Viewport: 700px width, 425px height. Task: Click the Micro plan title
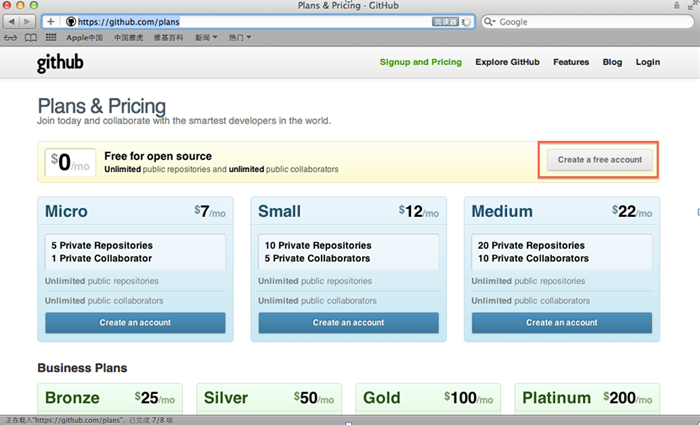[x=66, y=211]
